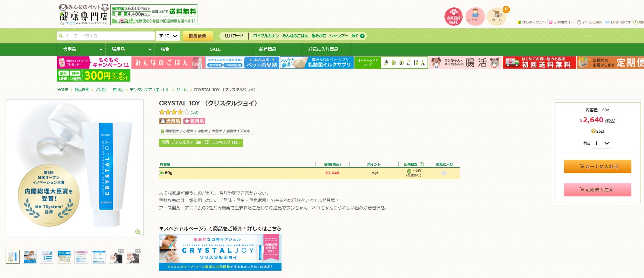644x278 pixels.
Task: Open the SALE menu item
Action: tap(229, 49)
